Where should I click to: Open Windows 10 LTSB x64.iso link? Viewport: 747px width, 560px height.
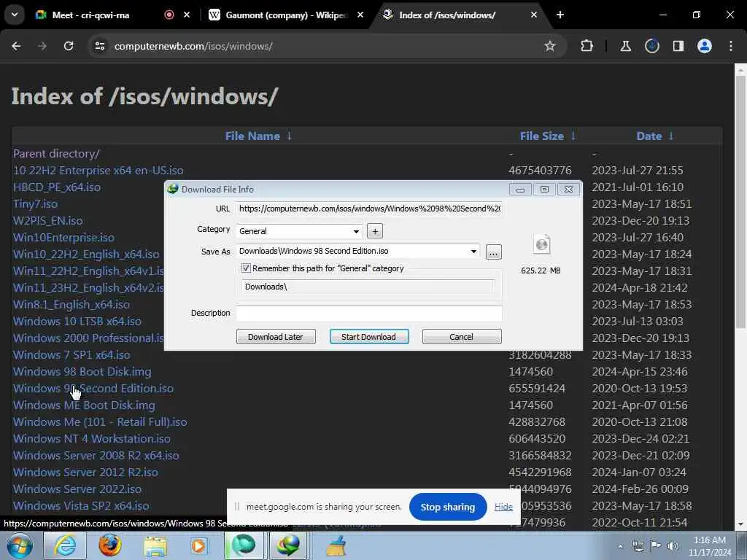[x=77, y=322]
